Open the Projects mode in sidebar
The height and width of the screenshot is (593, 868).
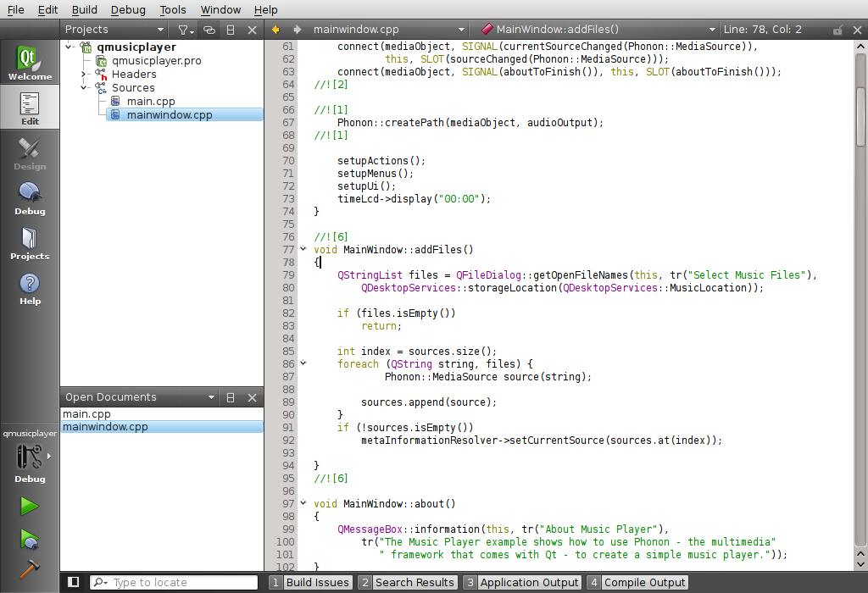[30, 243]
